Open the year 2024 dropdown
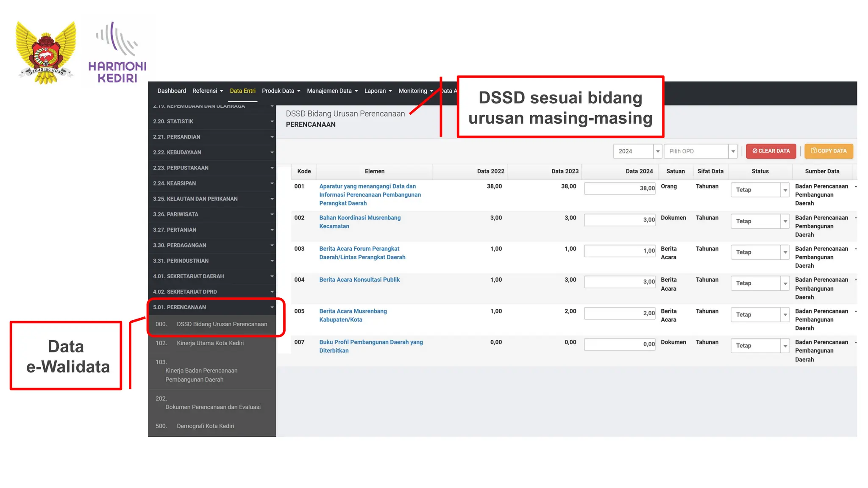868x488 pixels. coord(637,151)
